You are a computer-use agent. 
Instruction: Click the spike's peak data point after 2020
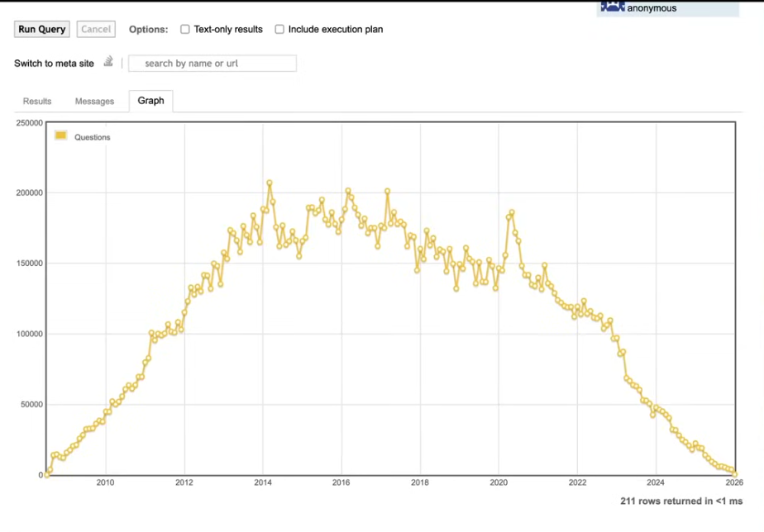pos(512,212)
